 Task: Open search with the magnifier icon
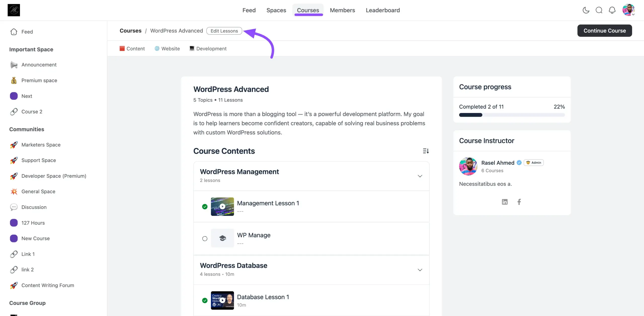[x=599, y=10]
